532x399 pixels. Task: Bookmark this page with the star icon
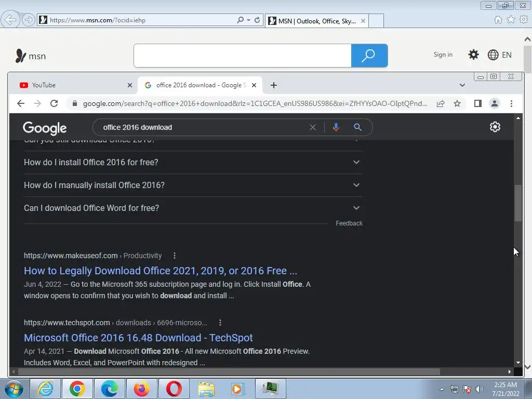[x=457, y=103]
